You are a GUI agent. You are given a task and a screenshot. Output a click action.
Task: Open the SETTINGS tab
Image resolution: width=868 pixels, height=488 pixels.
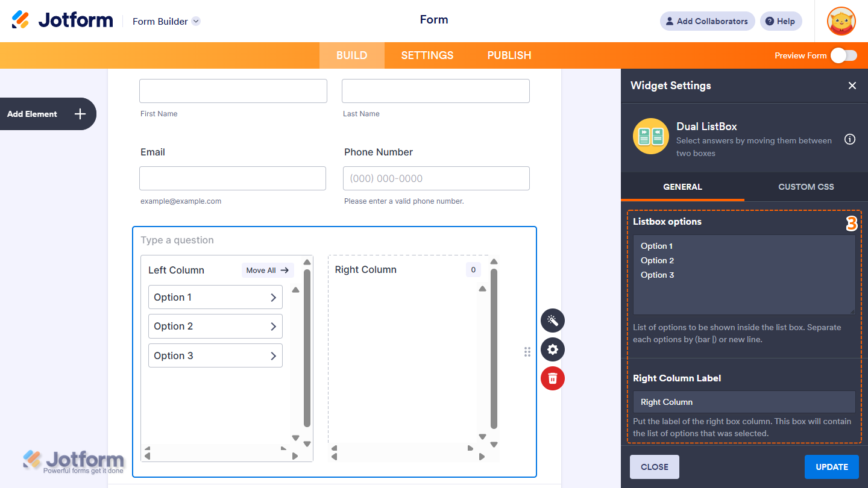click(427, 55)
